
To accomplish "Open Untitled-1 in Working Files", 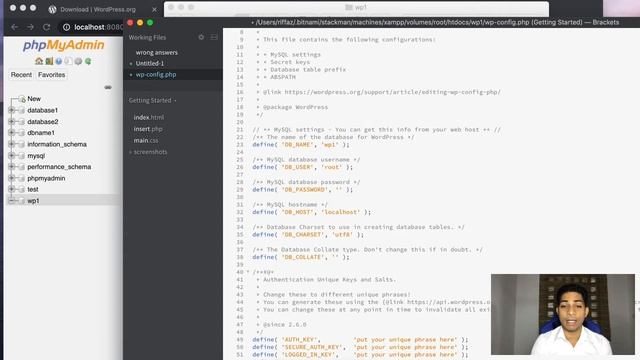I will (150, 63).
